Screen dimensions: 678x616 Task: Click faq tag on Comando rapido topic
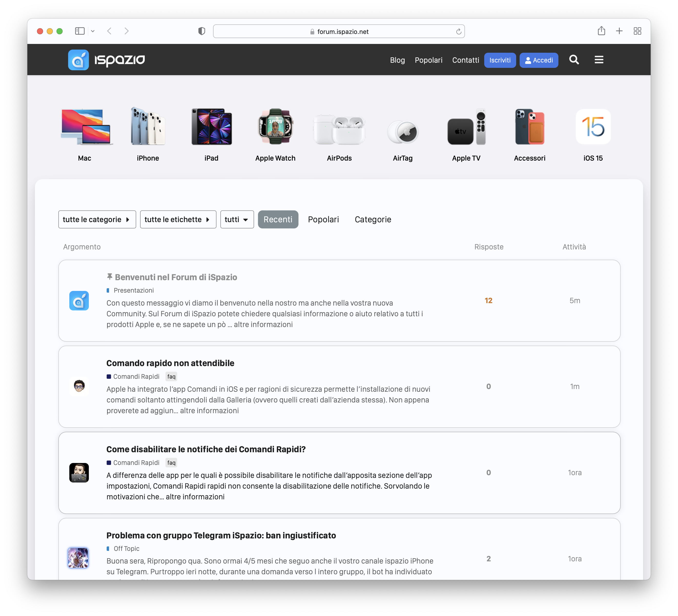point(172,377)
